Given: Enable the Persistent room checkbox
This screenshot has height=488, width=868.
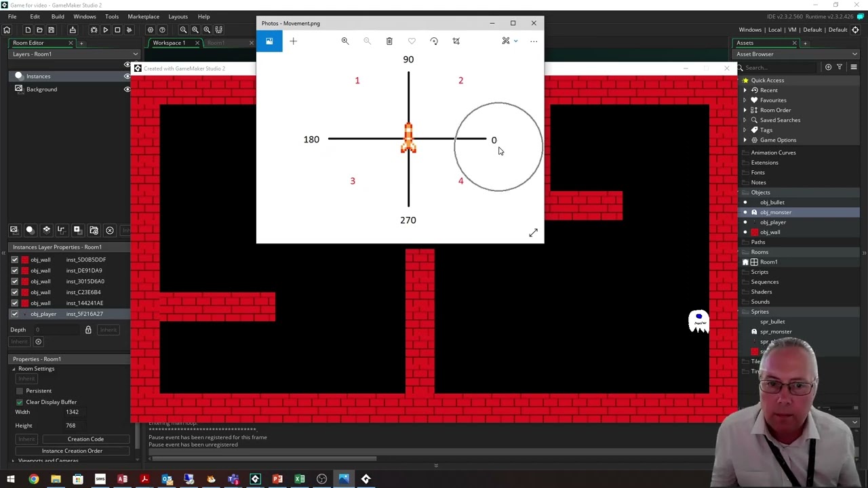Looking at the screenshot, I should [20, 391].
